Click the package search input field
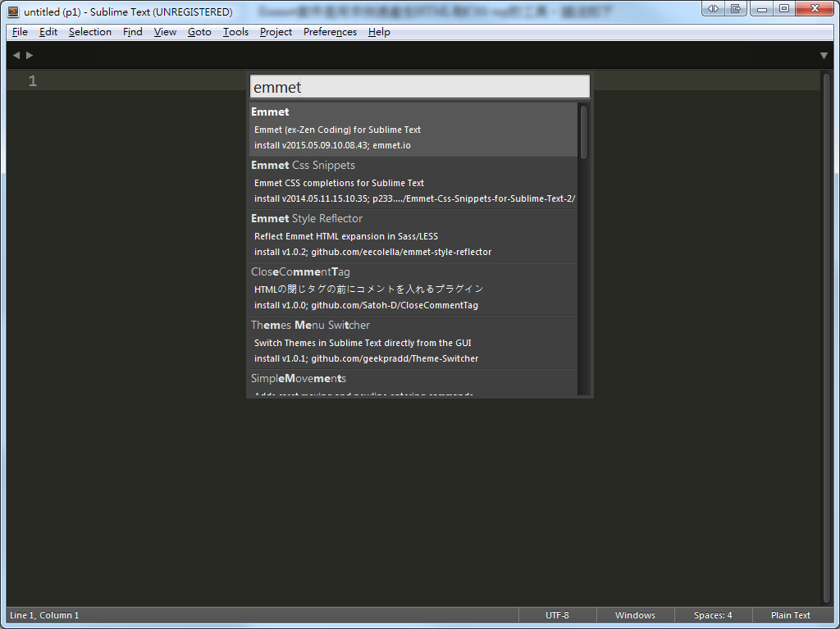840x629 pixels. [419, 87]
